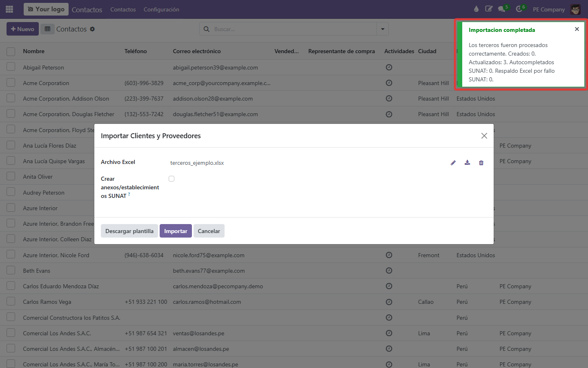Open activity clock for Carlos Eduardo Mendoza Díaz
Screen dimensions: 588x368
click(389, 286)
